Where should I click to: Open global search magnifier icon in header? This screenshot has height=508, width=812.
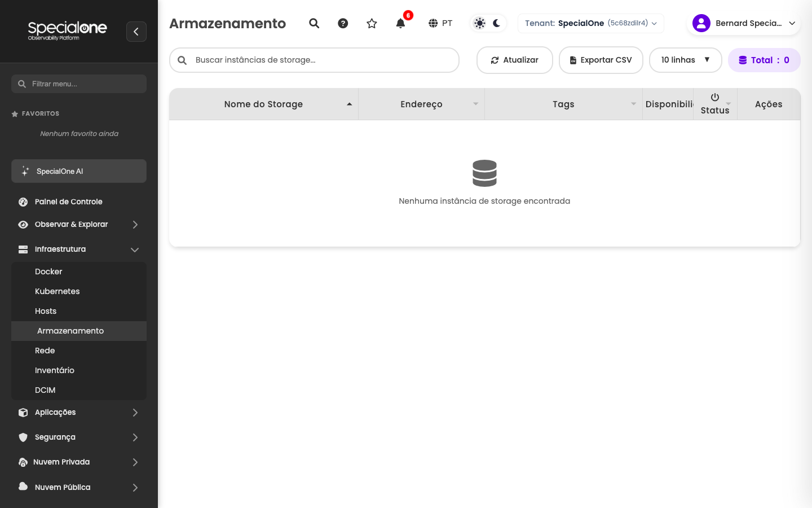pos(314,23)
